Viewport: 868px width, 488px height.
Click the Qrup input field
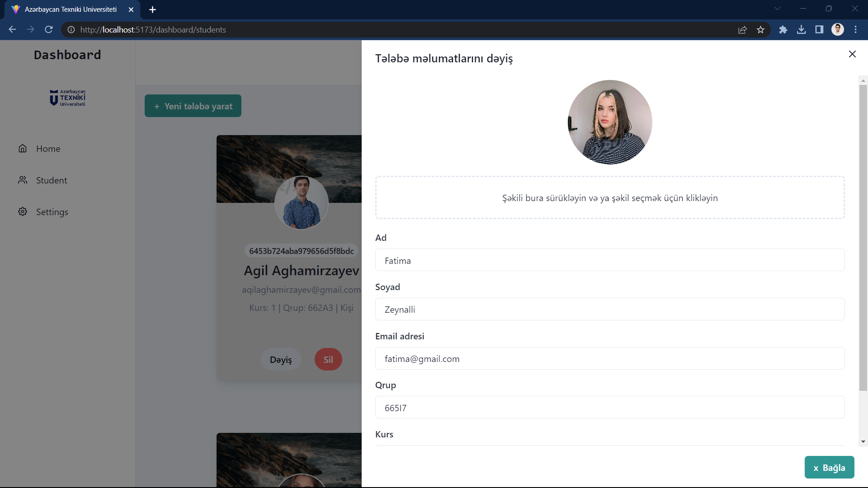coord(609,408)
